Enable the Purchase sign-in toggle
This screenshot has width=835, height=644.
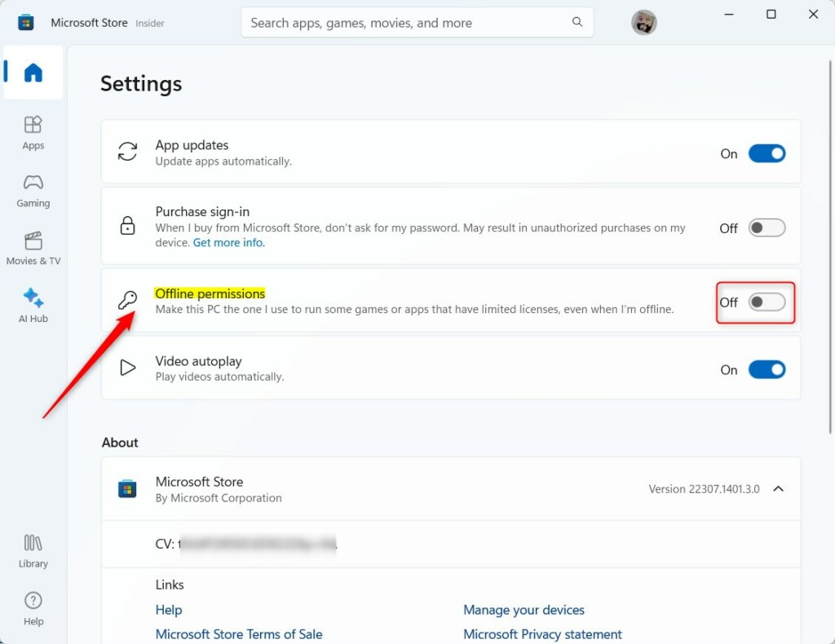point(767,227)
